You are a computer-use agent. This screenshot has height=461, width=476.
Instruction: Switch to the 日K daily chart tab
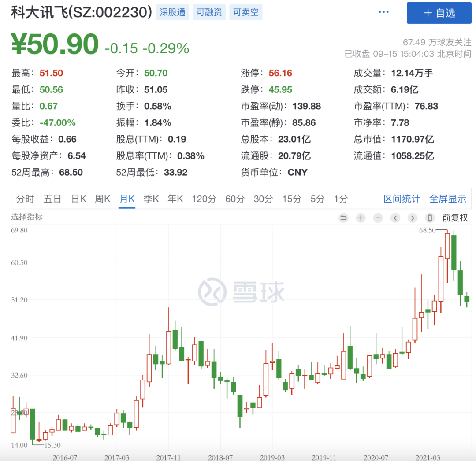click(x=78, y=199)
